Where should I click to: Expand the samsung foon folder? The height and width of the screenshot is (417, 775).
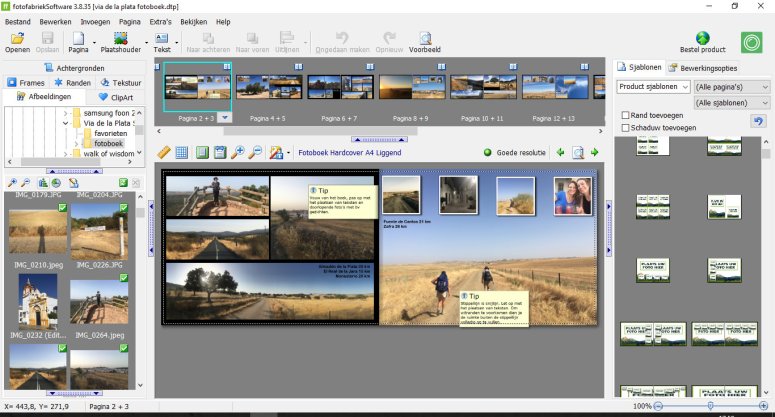(65, 113)
